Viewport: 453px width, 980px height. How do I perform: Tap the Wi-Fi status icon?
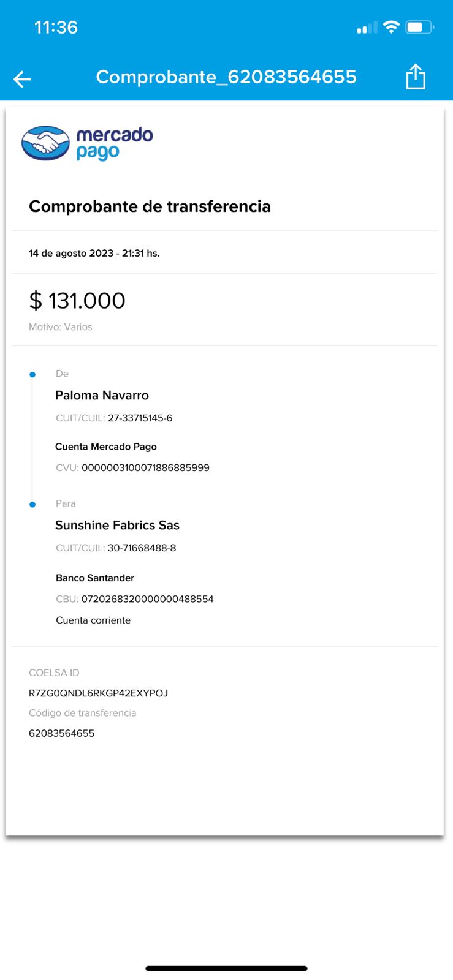click(x=390, y=27)
